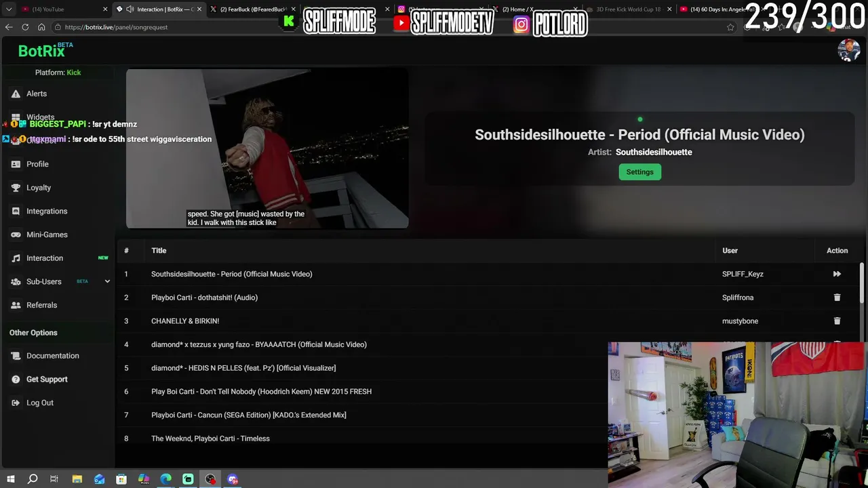Viewport: 868px width, 488px height.
Task: Click the green Settings button
Action: pos(639,172)
